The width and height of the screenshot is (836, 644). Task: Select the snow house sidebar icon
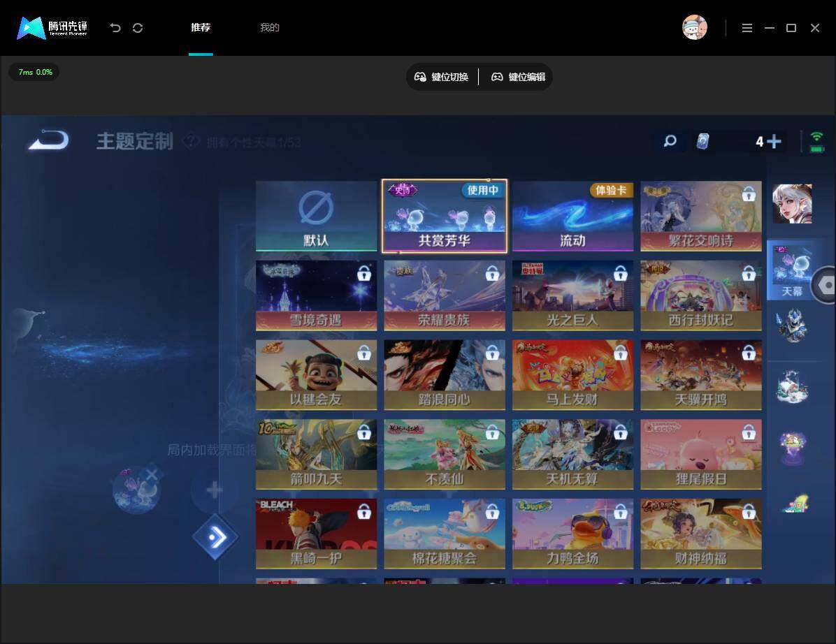(792, 387)
